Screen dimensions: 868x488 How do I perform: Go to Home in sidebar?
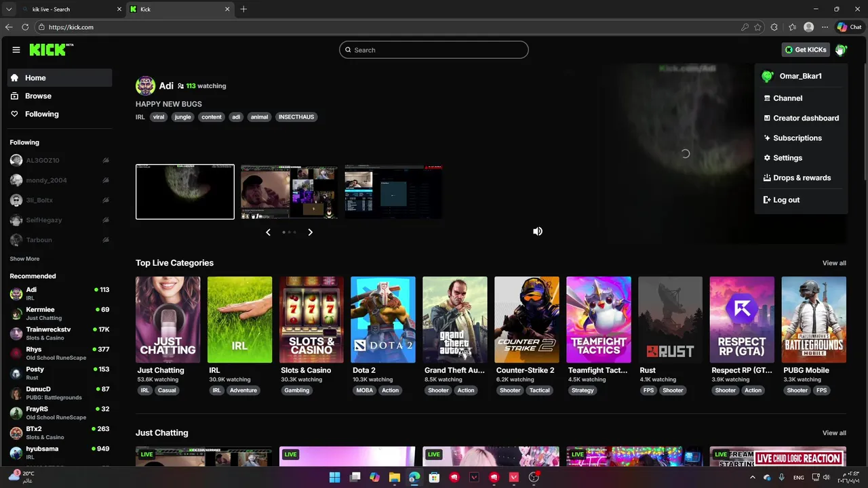click(x=60, y=78)
